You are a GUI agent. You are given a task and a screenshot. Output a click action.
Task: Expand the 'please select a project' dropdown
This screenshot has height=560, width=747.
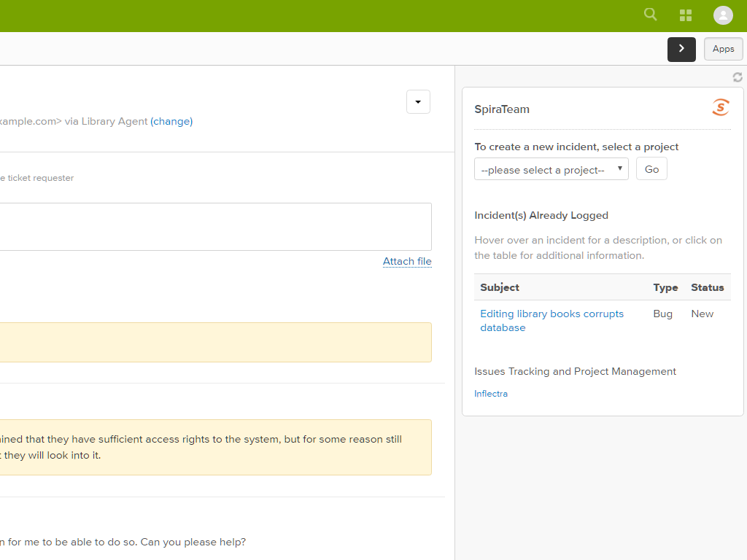click(551, 169)
